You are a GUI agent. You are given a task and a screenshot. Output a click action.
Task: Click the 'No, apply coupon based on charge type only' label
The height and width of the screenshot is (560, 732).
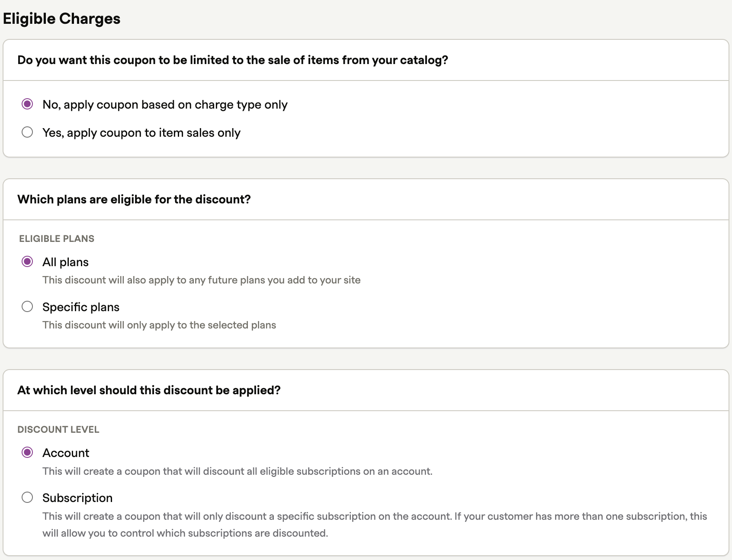(x=165, y=105)
